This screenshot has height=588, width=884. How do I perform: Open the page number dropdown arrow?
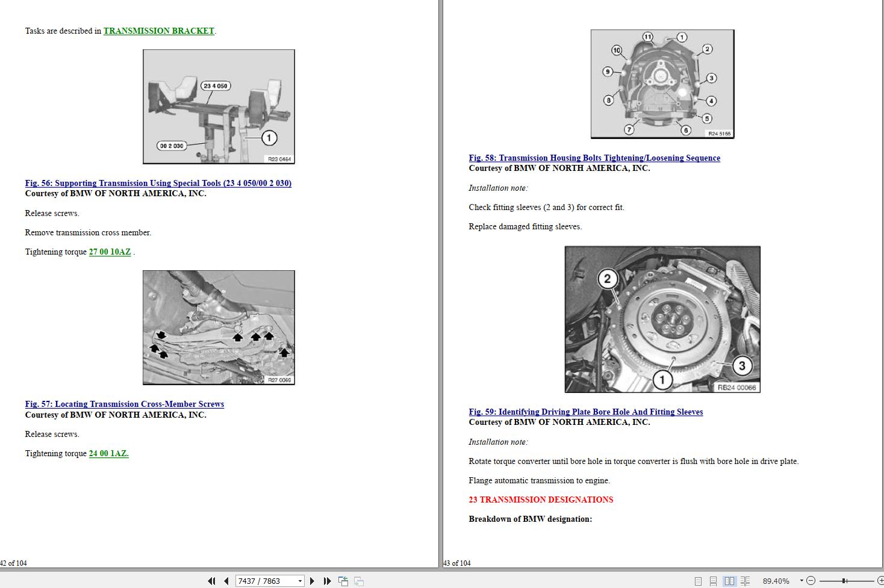299,581
